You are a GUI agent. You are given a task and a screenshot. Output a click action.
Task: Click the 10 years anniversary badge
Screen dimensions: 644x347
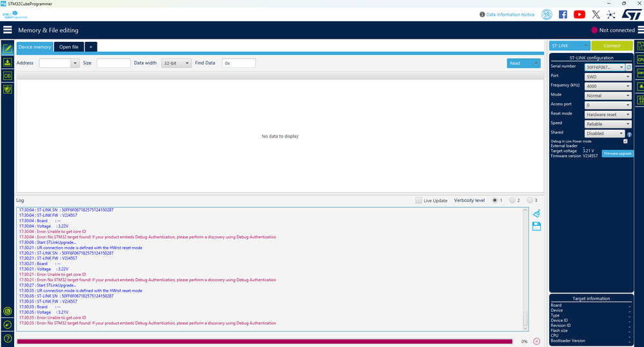point(547,14)
